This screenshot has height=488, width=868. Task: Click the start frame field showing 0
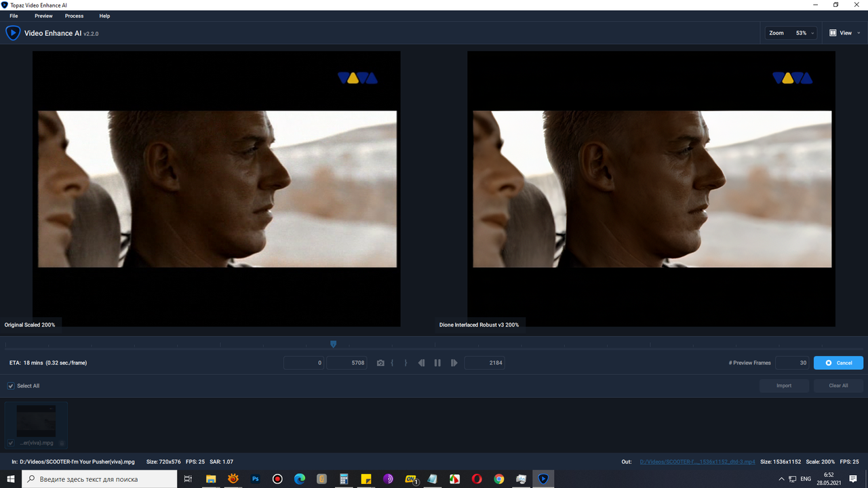point(304,363)
